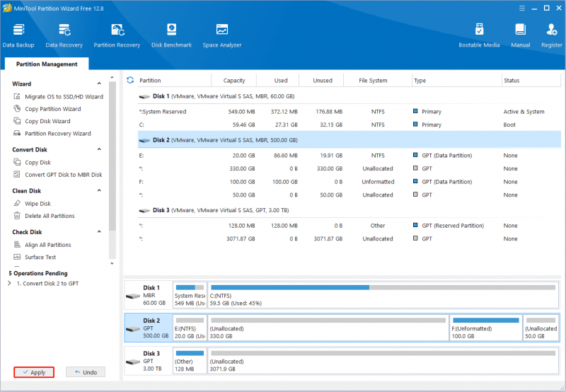The height and width of the screenshot is (392, 566).
Task: Select the Partition Management tab
Action: pos(47,64)
